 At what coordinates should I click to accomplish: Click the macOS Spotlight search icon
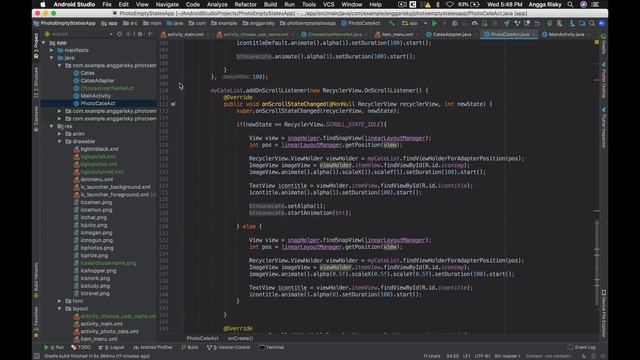tap(570, 4)
